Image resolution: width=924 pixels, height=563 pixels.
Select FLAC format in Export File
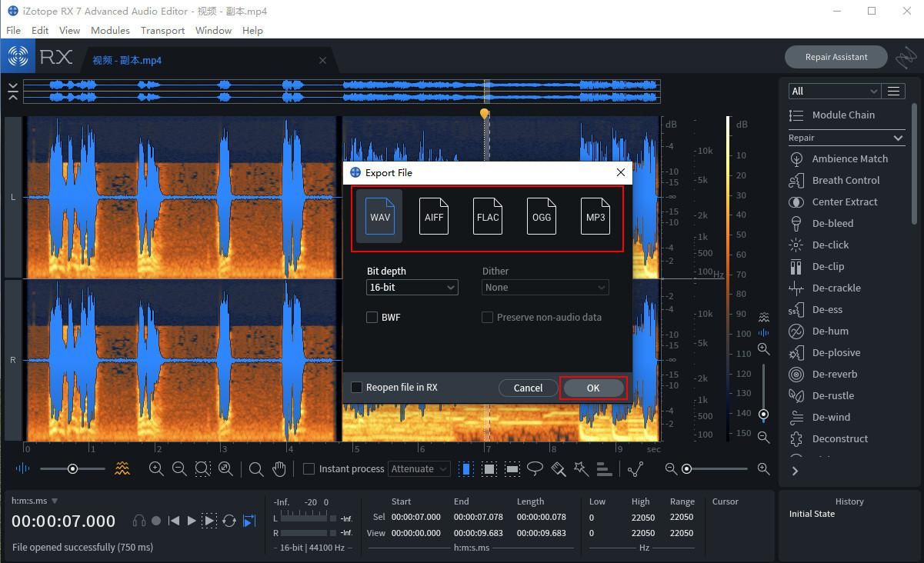(x=488, y=216)
